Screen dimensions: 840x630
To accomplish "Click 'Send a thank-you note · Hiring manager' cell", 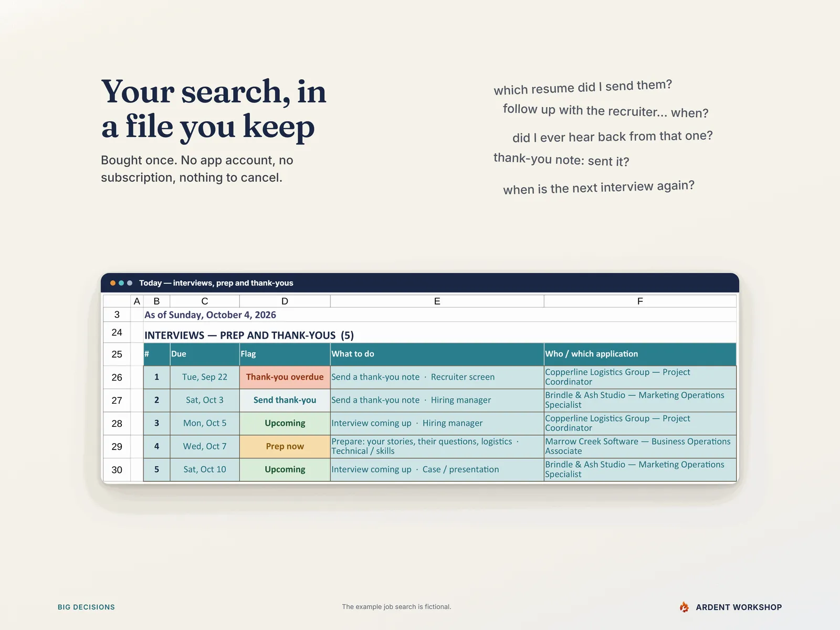I will tap(437, 401).
